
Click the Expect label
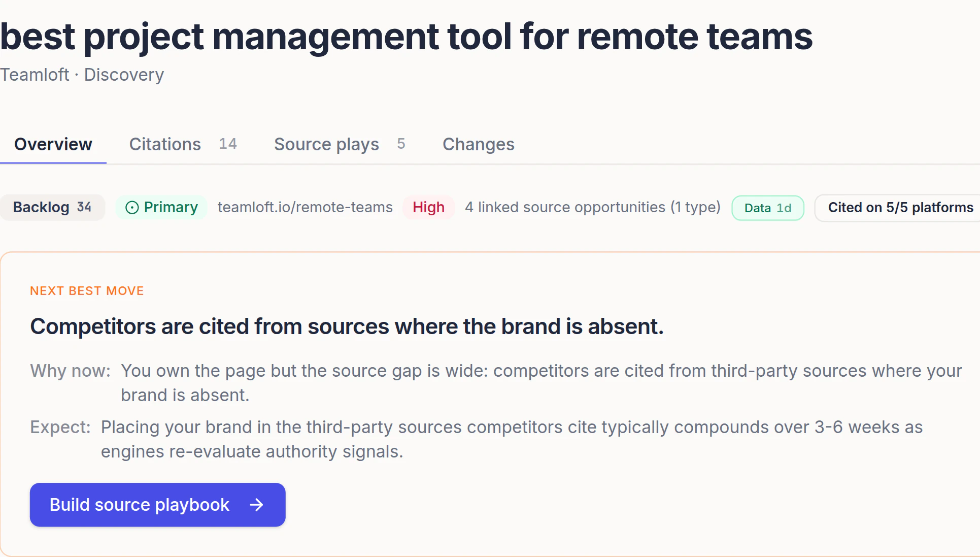tap(60, 427)
